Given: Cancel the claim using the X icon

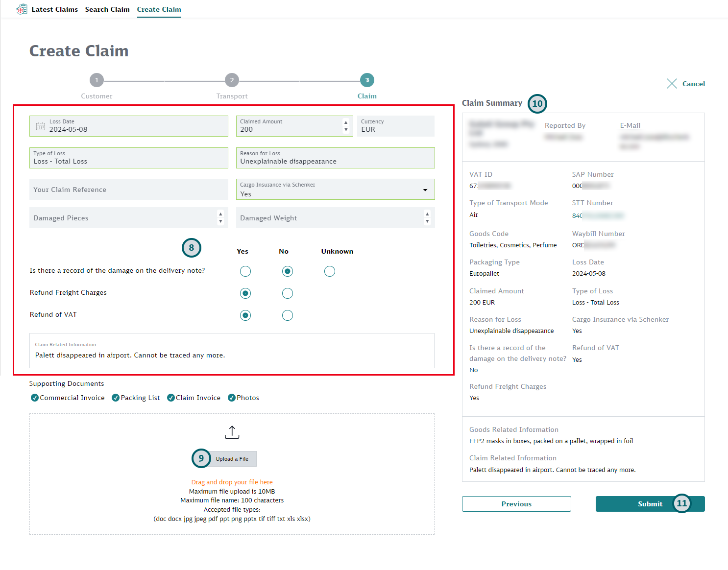Looking at the screenshot, I should click(672, 83).
